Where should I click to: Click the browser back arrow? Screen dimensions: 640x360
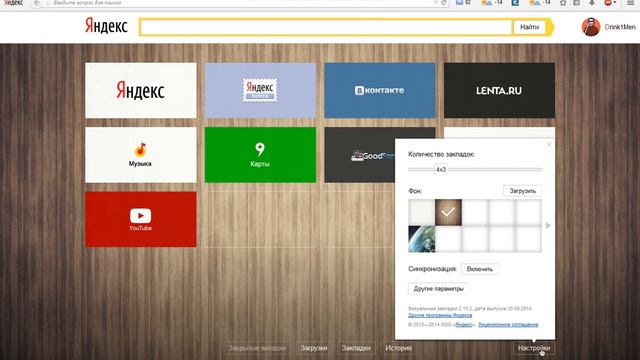click(36, 2)
